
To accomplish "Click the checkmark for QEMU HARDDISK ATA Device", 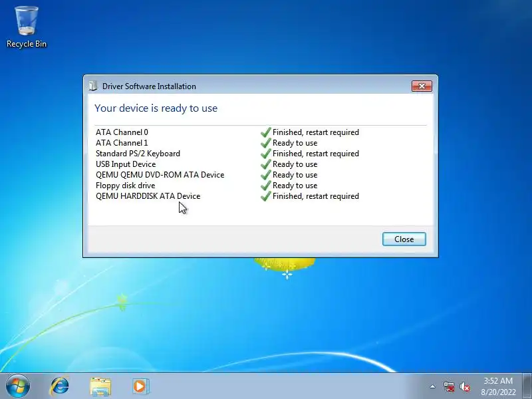I will (265, 196).
